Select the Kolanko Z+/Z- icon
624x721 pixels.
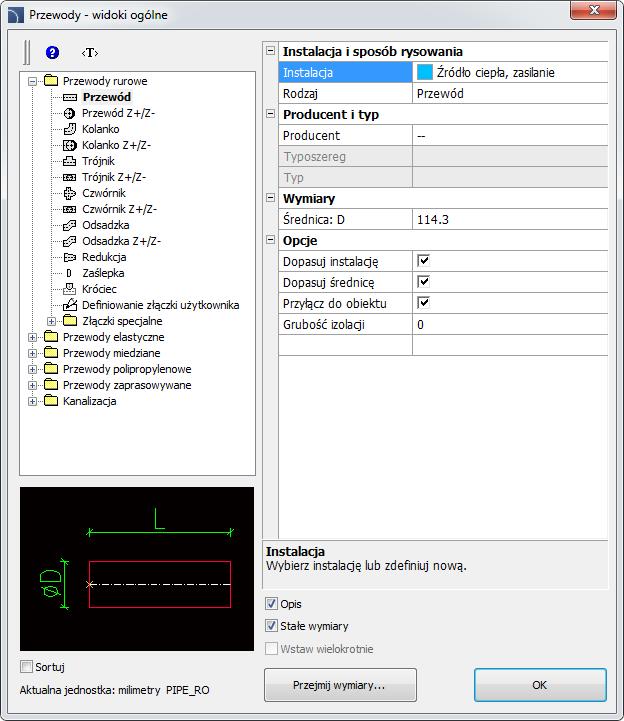pos(69,145)
